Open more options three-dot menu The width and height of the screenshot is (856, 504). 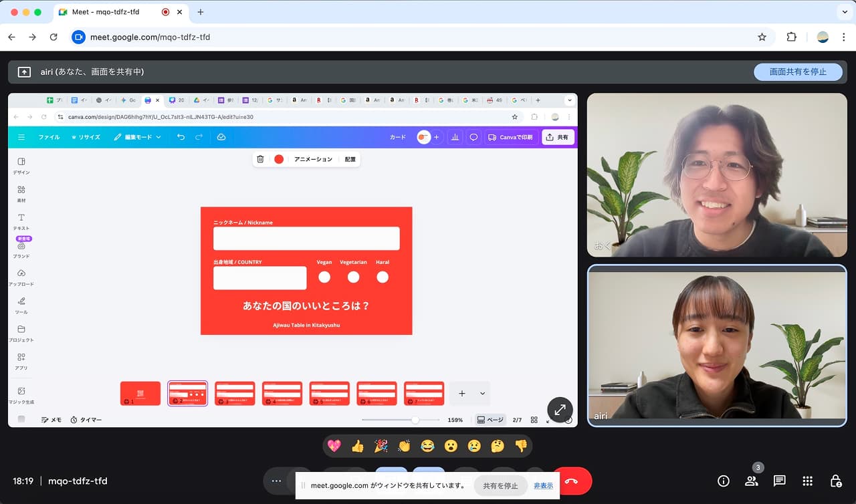tap(276, 481)
